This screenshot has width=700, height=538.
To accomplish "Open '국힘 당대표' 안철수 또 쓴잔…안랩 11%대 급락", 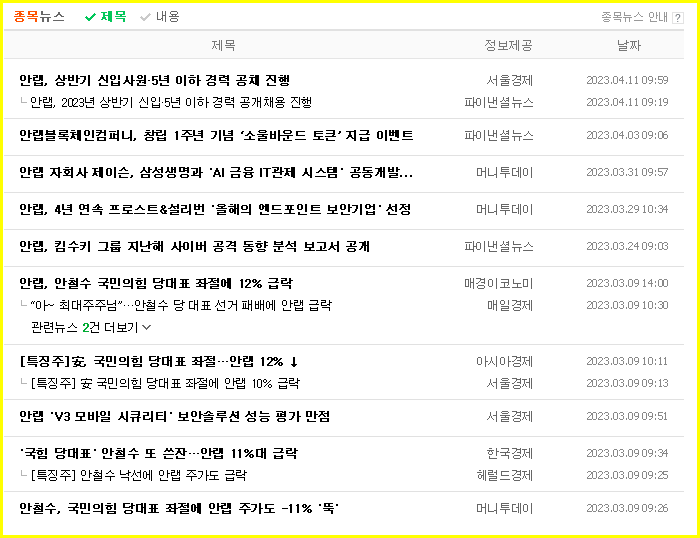I will coord(158,454).
